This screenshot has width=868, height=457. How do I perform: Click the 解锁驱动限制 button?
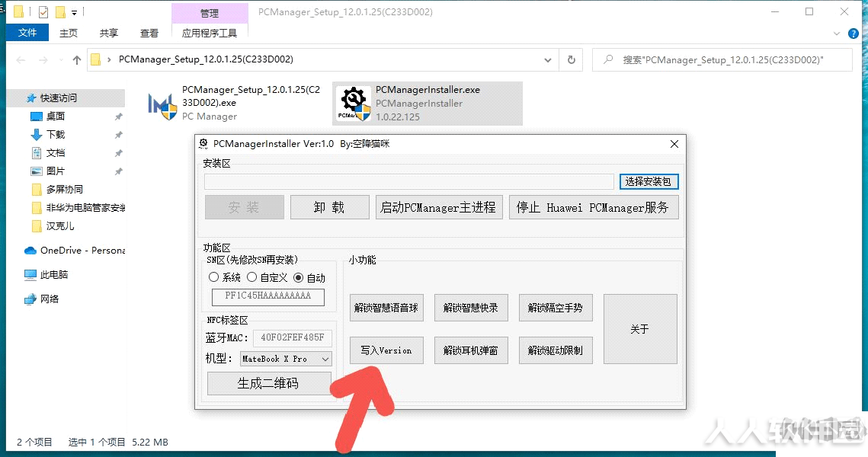coord(556,350)
